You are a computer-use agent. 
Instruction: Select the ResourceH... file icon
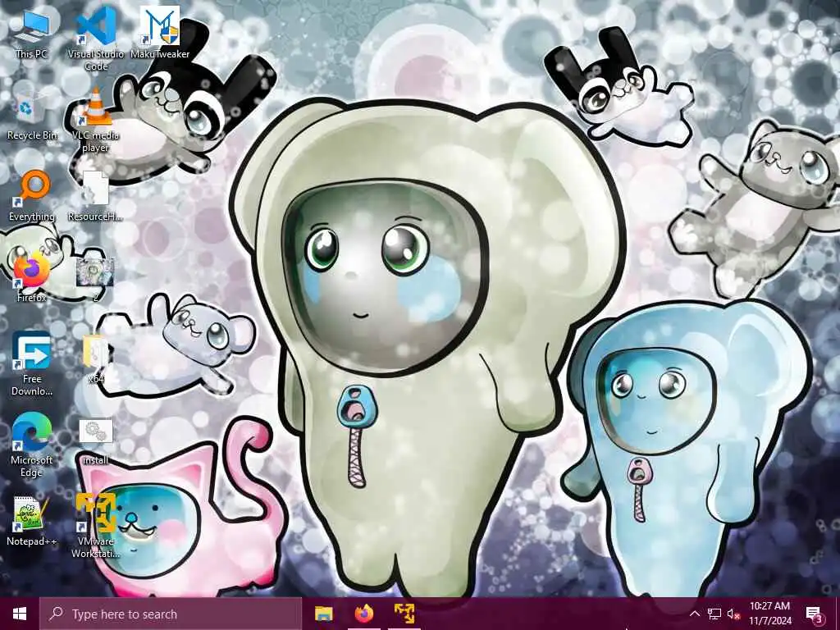tap(96, 196)
